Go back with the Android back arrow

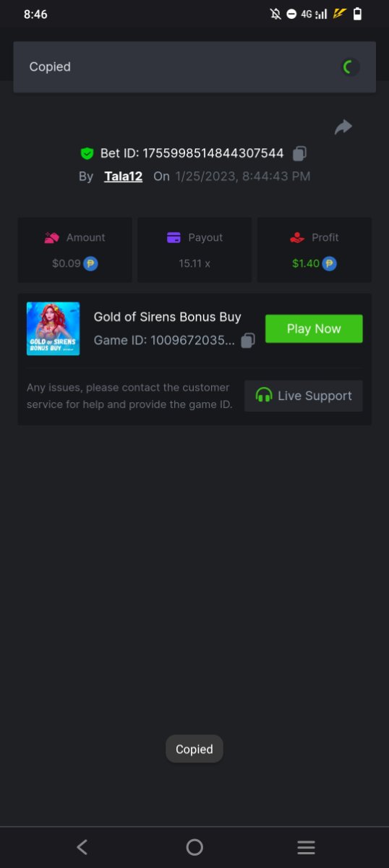click(82, 847)
